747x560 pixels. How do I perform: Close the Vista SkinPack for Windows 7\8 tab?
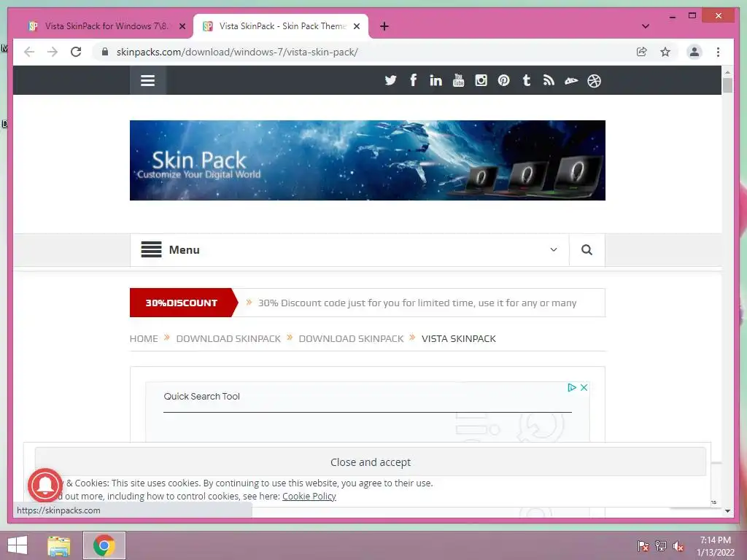coord(182,27)
